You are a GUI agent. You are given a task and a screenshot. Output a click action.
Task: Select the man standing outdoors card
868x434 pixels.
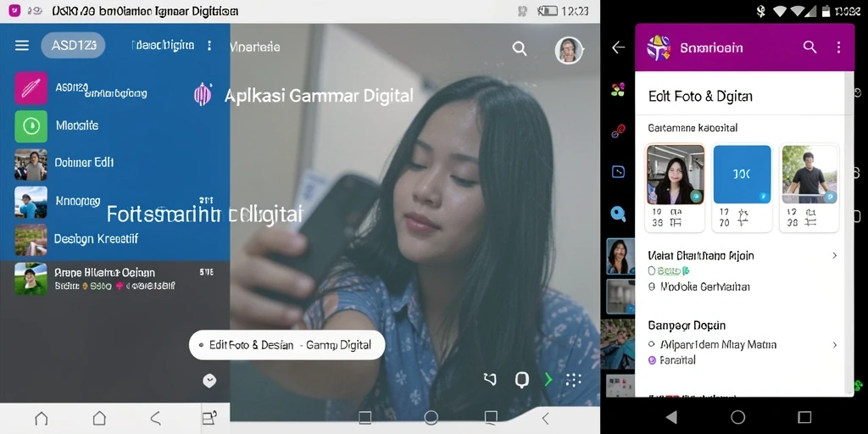810,188
